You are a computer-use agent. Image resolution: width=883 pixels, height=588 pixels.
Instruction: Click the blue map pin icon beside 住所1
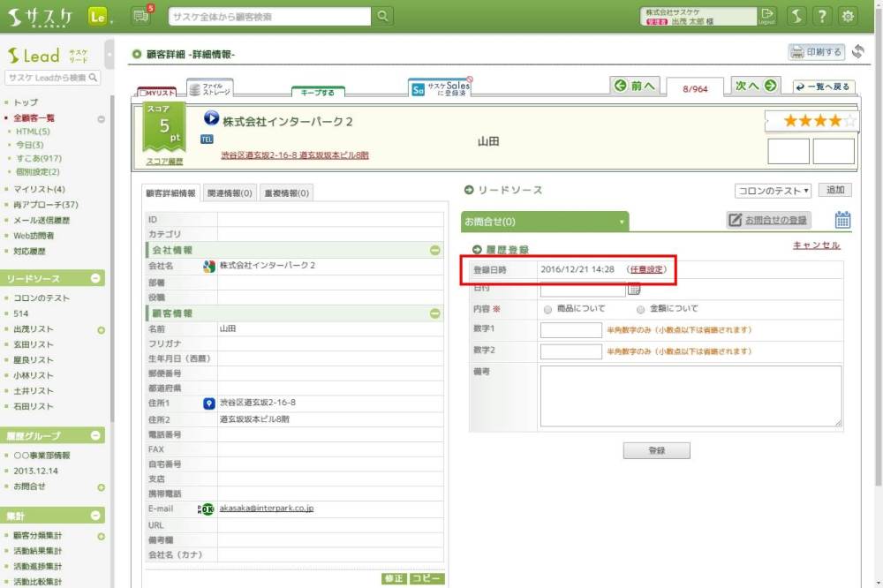(x=209, y=403)
